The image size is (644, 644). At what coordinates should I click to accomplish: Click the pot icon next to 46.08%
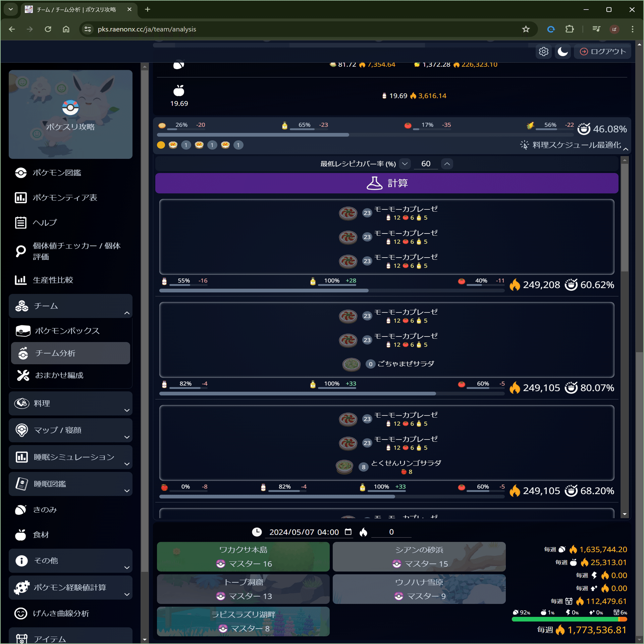click(584, 129)
